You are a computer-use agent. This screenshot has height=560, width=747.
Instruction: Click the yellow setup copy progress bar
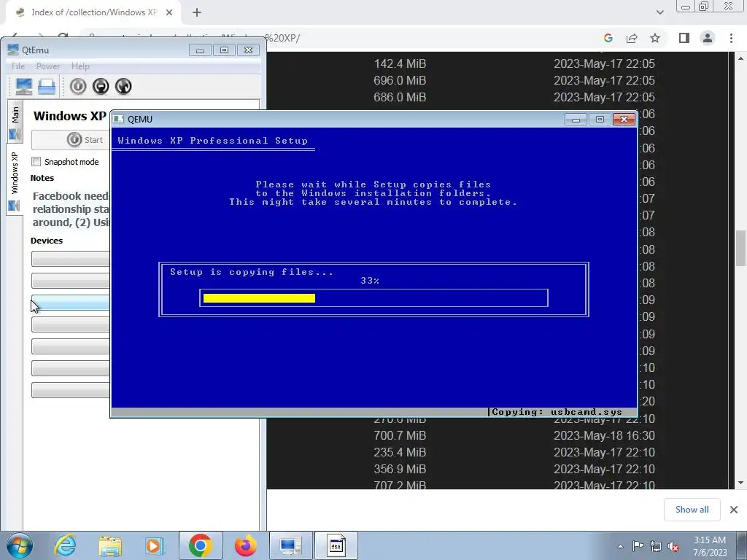[259, 298]
